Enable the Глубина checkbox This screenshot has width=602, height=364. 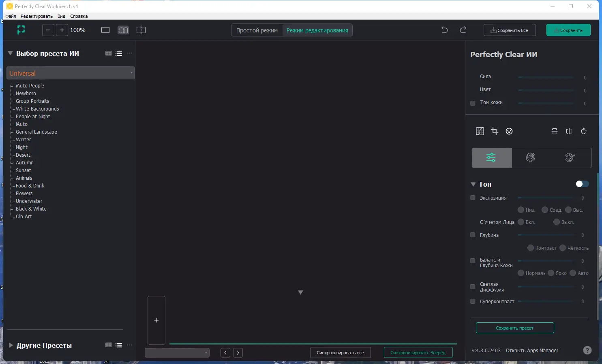[x=473, y=235]
